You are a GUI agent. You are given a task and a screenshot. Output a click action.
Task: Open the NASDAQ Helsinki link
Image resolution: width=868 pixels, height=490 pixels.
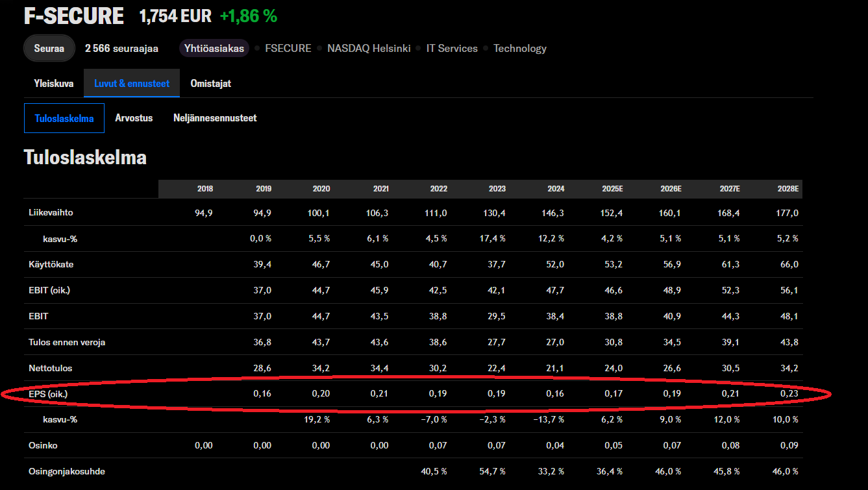coord(369,48)
